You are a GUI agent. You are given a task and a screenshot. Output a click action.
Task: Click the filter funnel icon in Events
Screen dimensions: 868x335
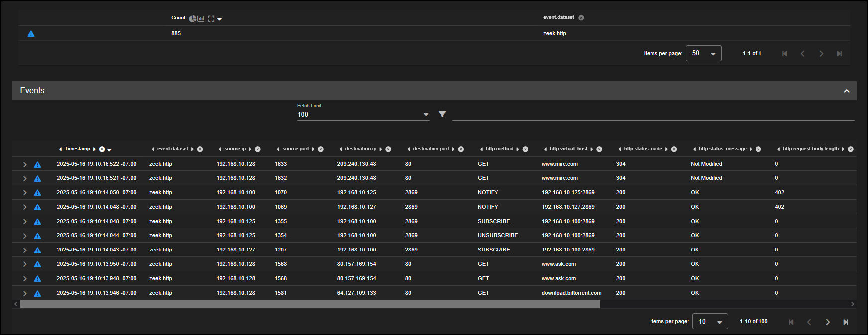[x=442, y=114]
